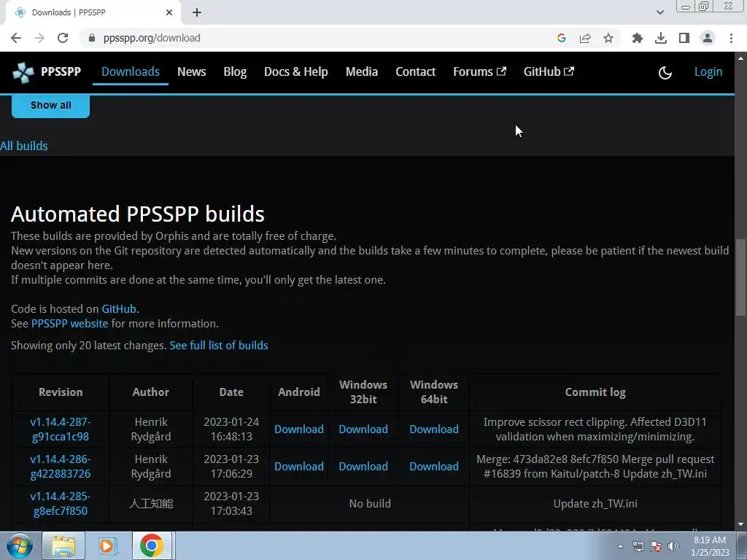Download Android build for v1.14.4-287
Image resolution: width=747 pixels, height=560 pixels.
pyautogui.click(x=298, y=429)
